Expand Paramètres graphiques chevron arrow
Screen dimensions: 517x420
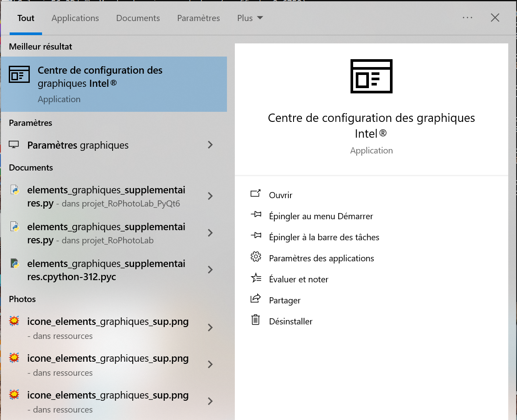210,145
